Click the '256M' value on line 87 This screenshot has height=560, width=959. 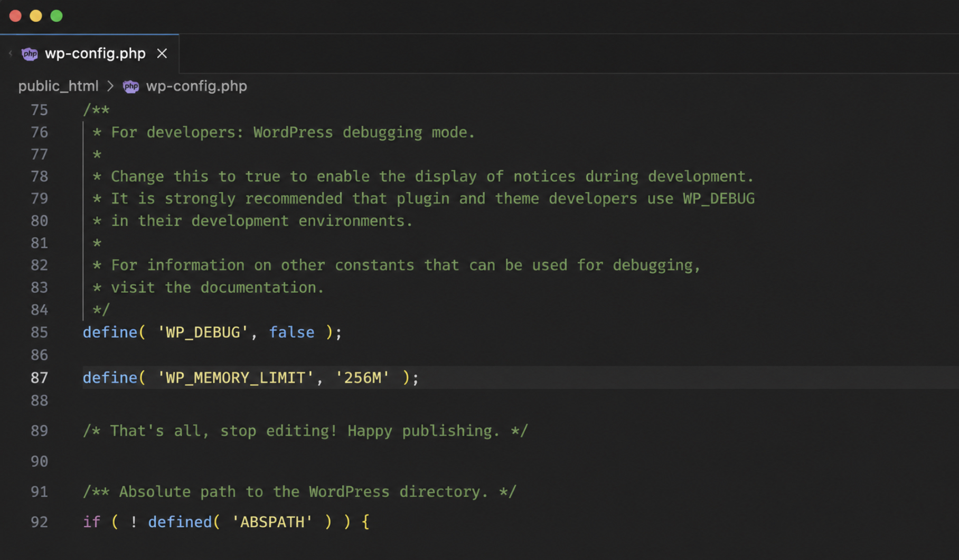[363, 378]
